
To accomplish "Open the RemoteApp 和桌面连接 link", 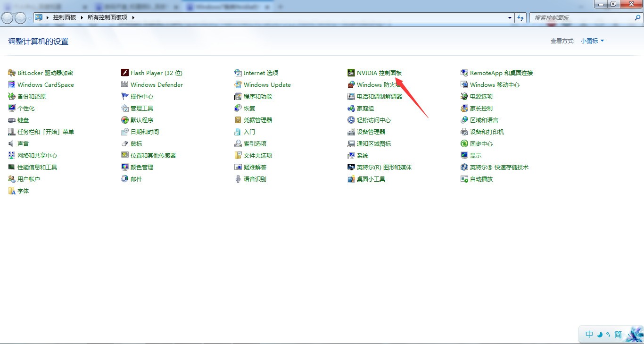I will pos(501,73).
